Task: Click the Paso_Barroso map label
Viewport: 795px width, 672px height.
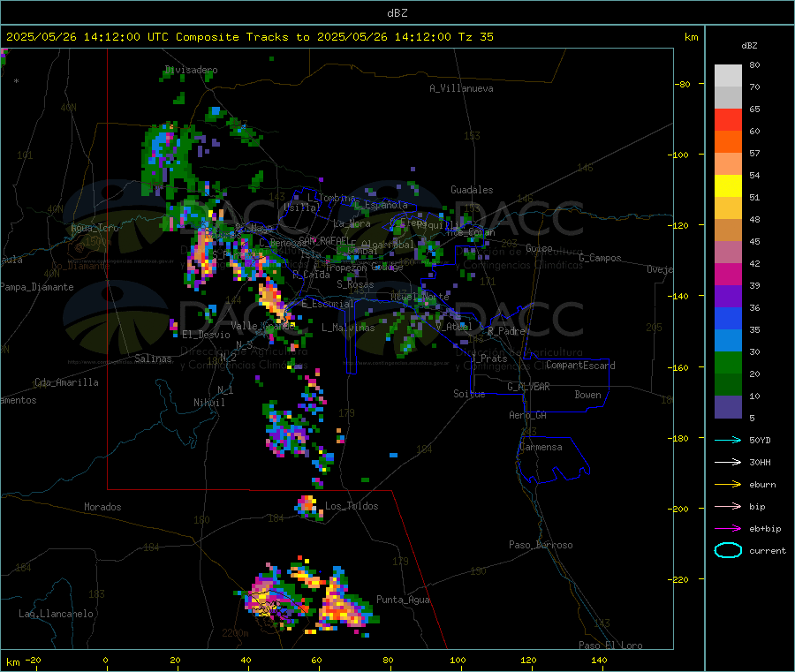Action: [541, 545]
